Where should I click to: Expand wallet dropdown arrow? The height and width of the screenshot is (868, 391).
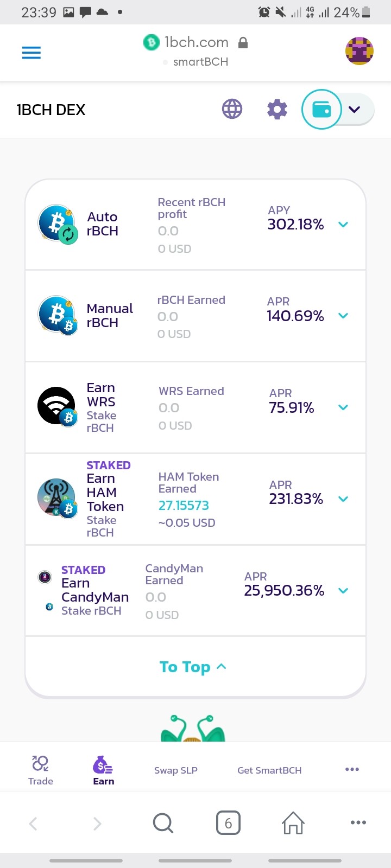(355, 110)
